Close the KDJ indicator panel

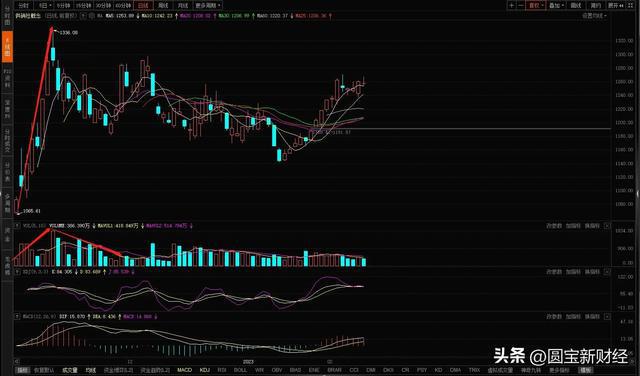[x=607, y=271]
